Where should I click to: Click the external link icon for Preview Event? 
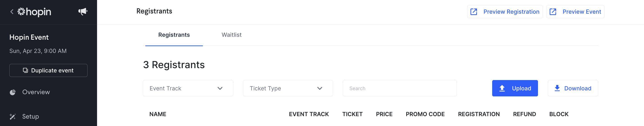553,12
